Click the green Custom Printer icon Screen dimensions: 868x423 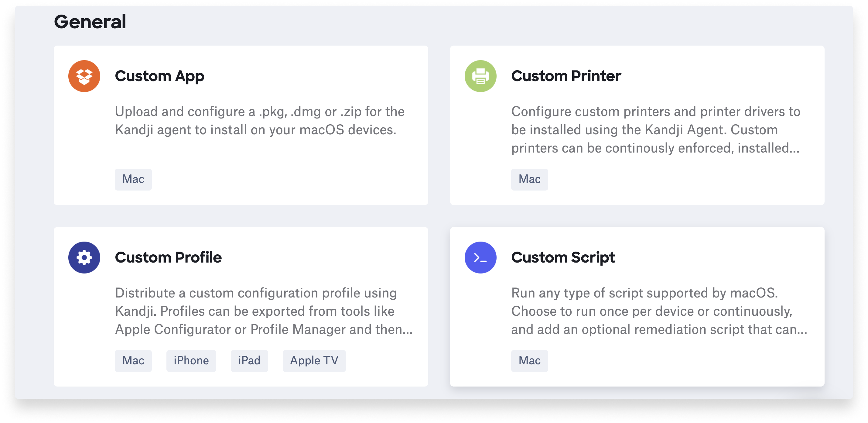click(x=480, y=76)
